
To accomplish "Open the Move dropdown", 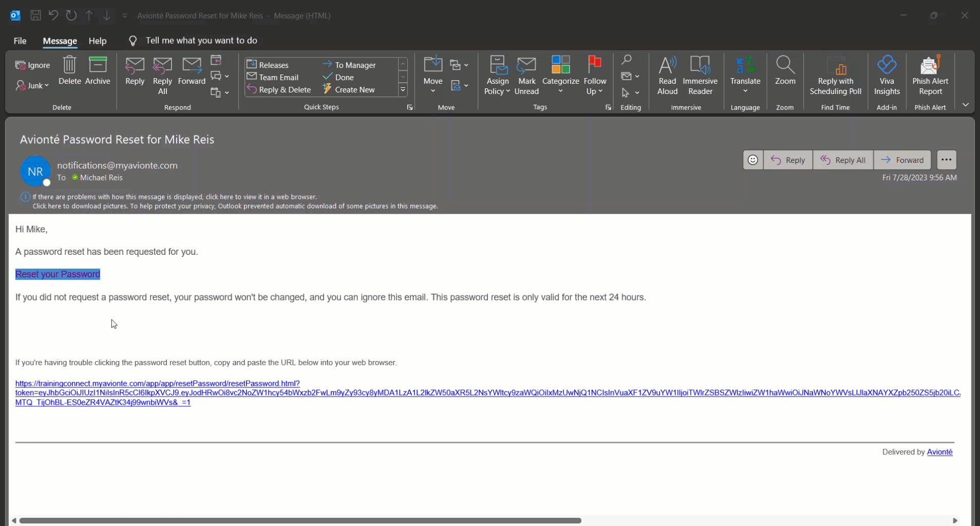I will [433, 76].
